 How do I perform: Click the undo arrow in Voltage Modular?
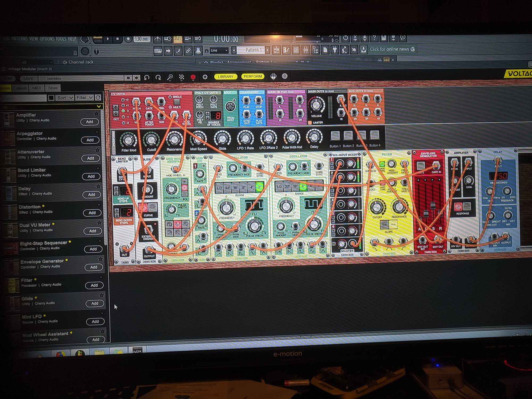[x=147, y=78]
